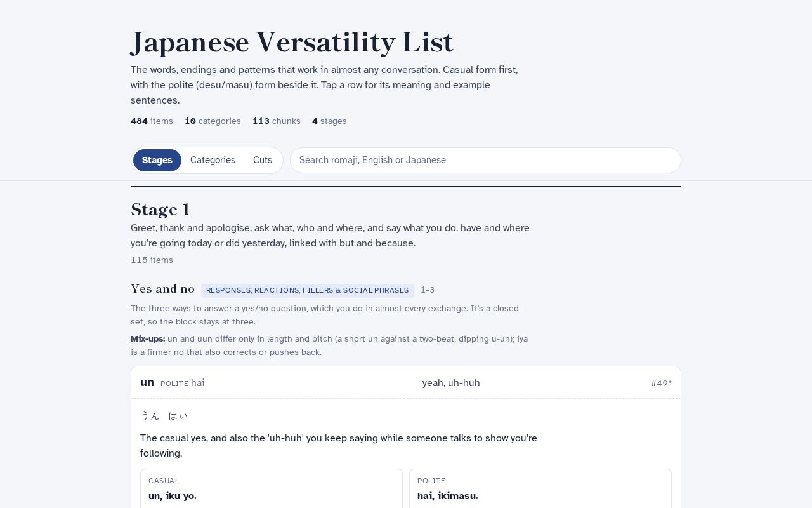Open the Cuts tab
Viewport: 812px width, 508px height.
263,160
